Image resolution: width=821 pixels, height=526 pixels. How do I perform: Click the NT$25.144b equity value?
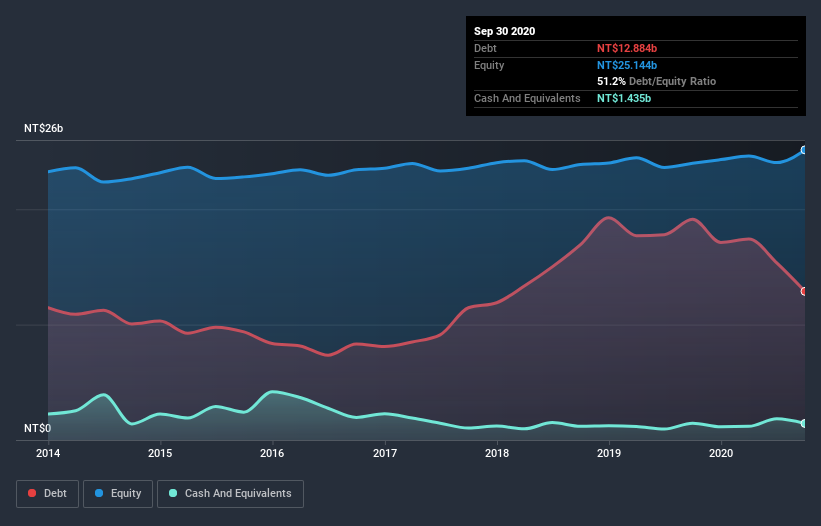tap(627, 65)
